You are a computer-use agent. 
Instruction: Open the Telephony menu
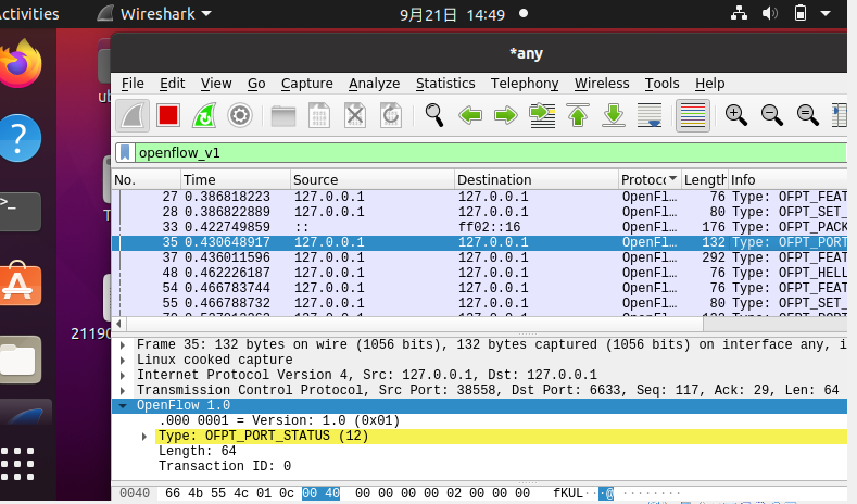[x=525, y=83]
